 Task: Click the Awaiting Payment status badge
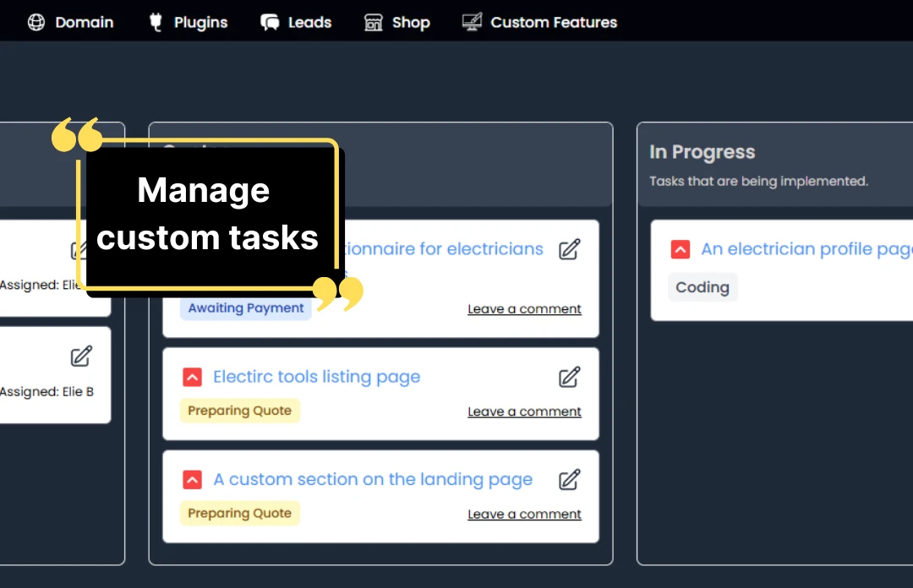click(246, 308)
